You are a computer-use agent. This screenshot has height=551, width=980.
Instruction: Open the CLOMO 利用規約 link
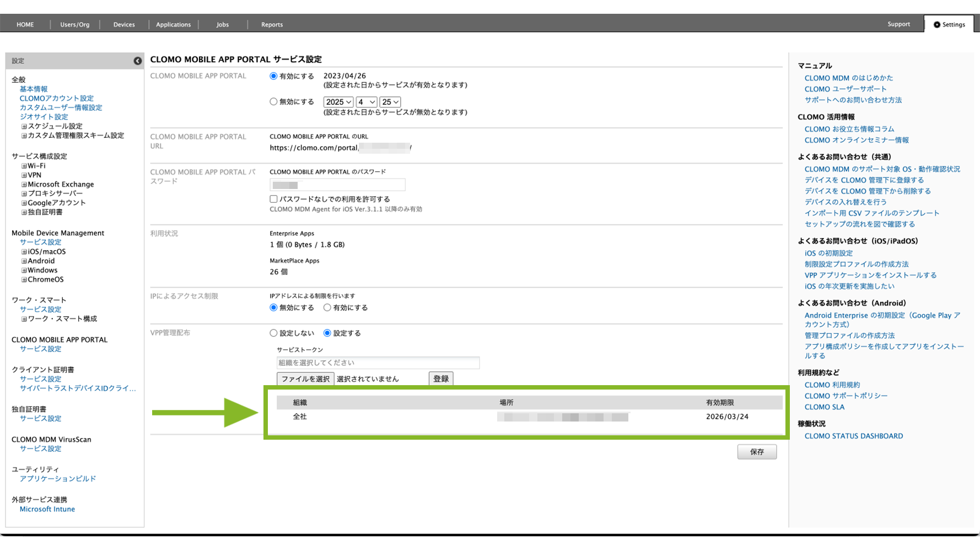click(832, 385)
